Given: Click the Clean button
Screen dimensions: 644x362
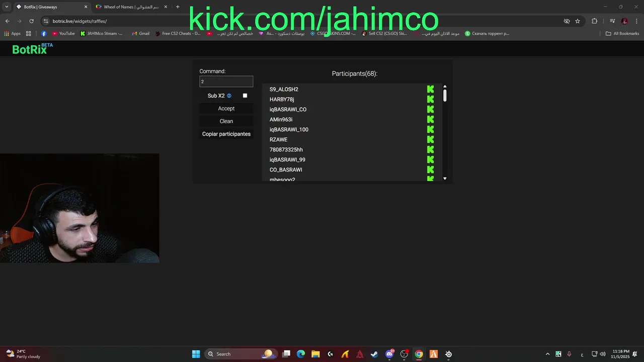Looking at the screenshot, I should point(226,121).
